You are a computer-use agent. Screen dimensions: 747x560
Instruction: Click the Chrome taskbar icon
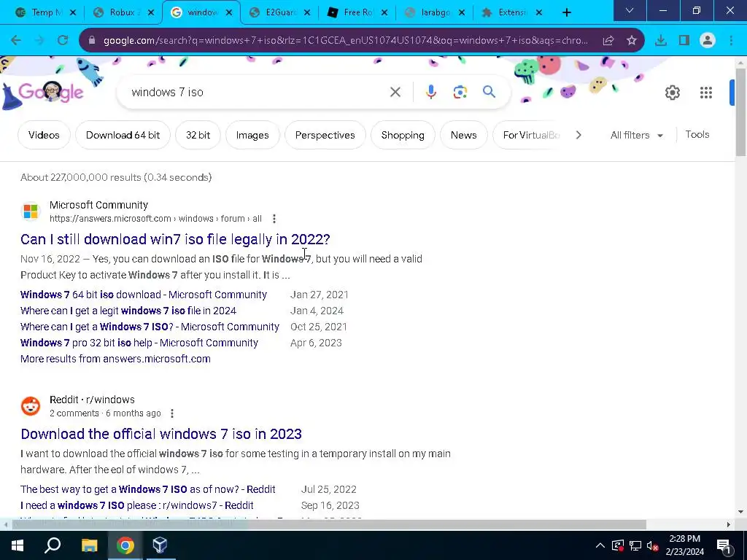125,545
